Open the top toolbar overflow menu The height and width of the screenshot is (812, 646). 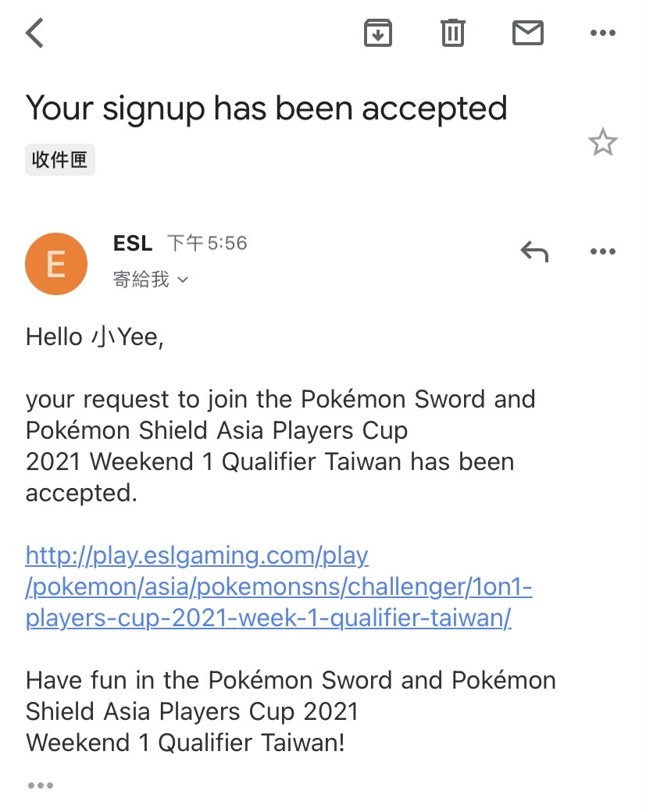tap(602, 33)
